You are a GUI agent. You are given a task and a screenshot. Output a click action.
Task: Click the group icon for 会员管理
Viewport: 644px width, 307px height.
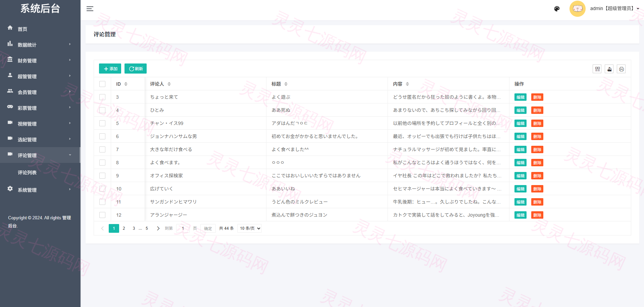click(x=10, y=91)
